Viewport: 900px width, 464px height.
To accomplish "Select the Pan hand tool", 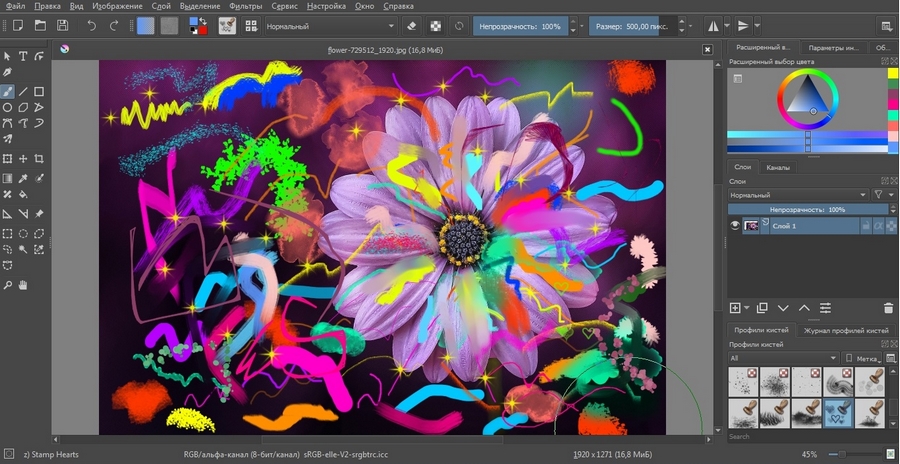I will 23,285.
